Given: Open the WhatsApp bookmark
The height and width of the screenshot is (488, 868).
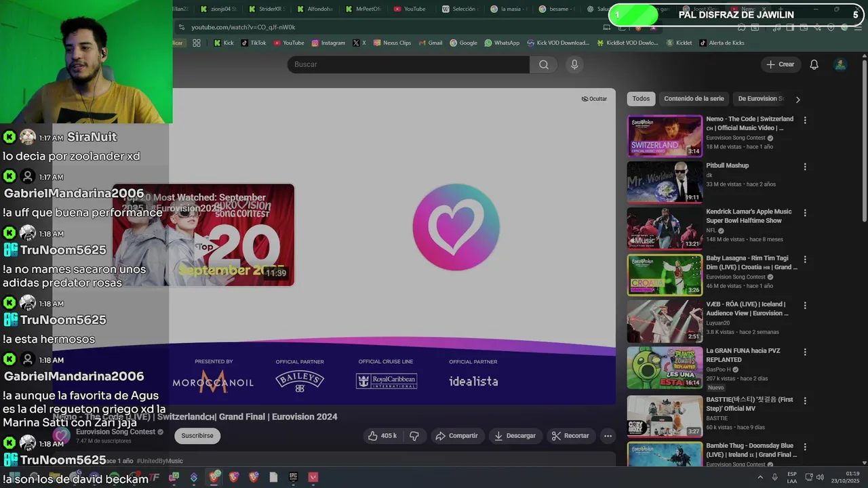Looking at the screenshot, I should pos(502,43).
